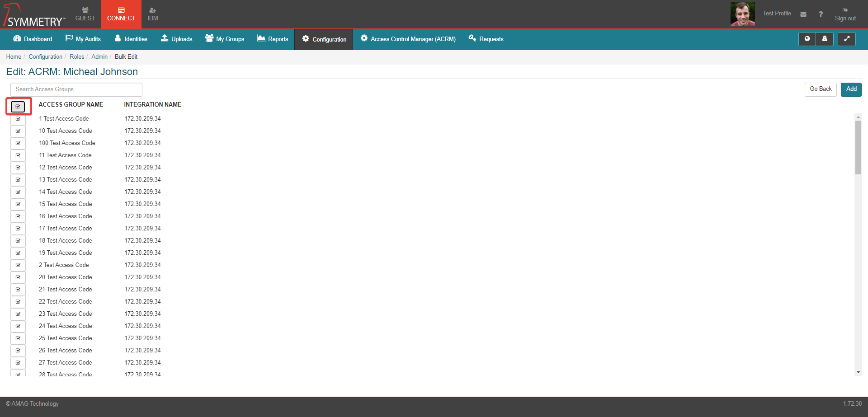
Task: Focus the Search Access Groups field
Action: tap(76, 89)
